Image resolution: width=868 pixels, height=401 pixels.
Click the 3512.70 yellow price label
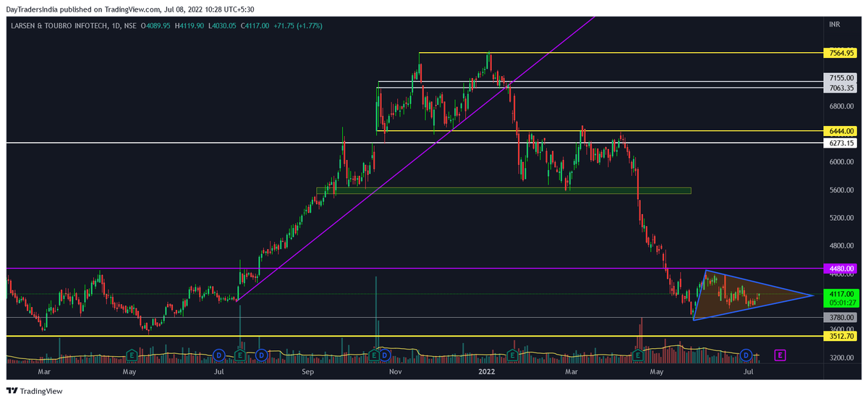pyautogui.click(x=841, y=337)
